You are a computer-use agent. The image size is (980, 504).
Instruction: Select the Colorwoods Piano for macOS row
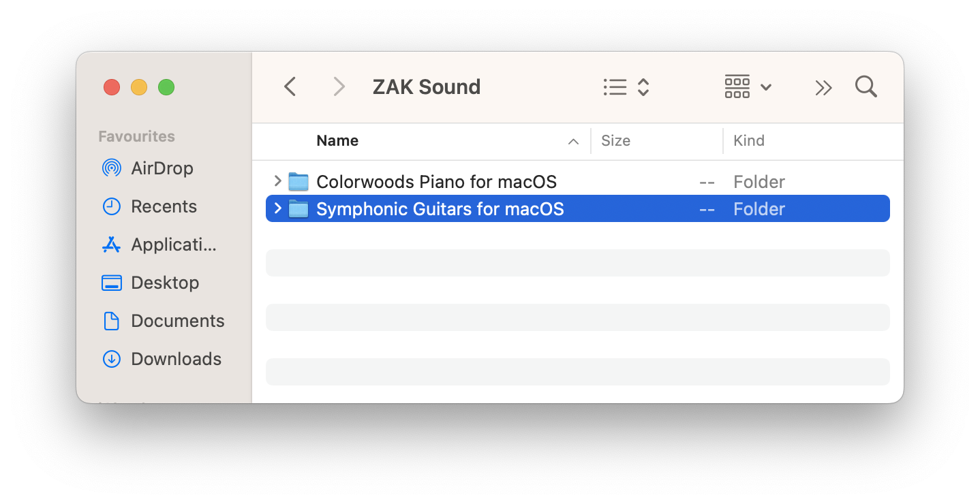[x=436, y=182]
